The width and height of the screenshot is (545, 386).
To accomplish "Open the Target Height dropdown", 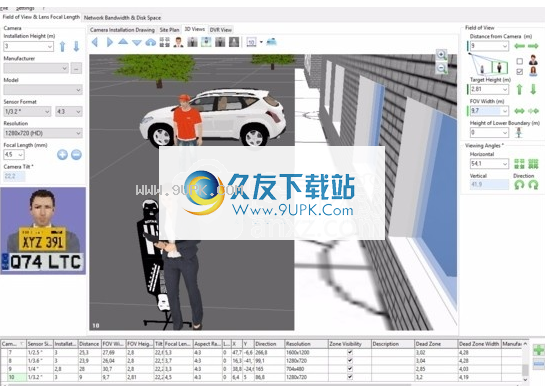I will point(505,89).
